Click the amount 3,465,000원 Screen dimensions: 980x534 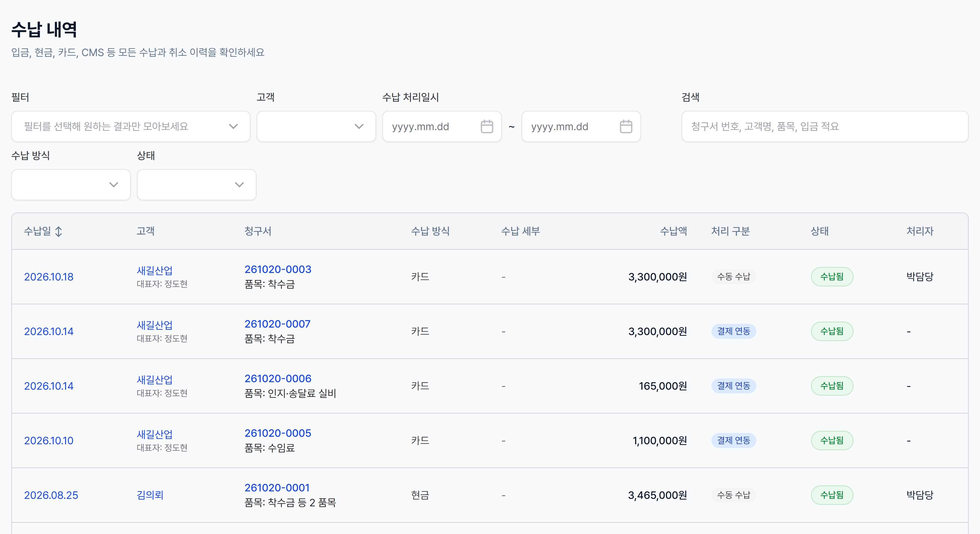tap(657, 495)
